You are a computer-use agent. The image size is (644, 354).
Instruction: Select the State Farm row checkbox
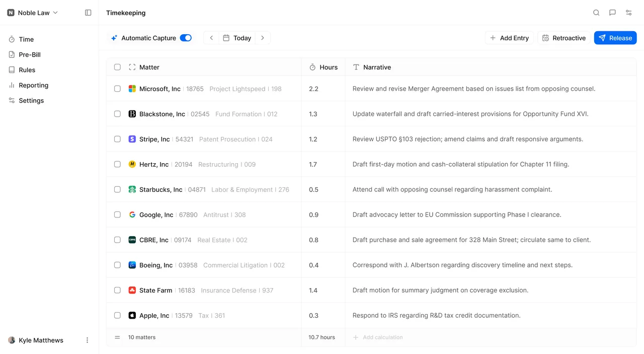tap(117, 290)
